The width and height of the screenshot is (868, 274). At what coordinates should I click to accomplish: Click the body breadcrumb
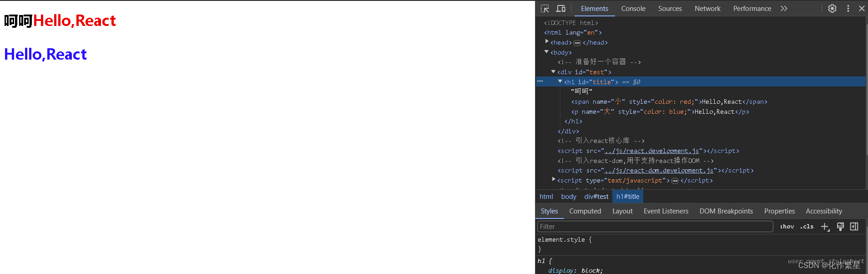tap(569, 197)
